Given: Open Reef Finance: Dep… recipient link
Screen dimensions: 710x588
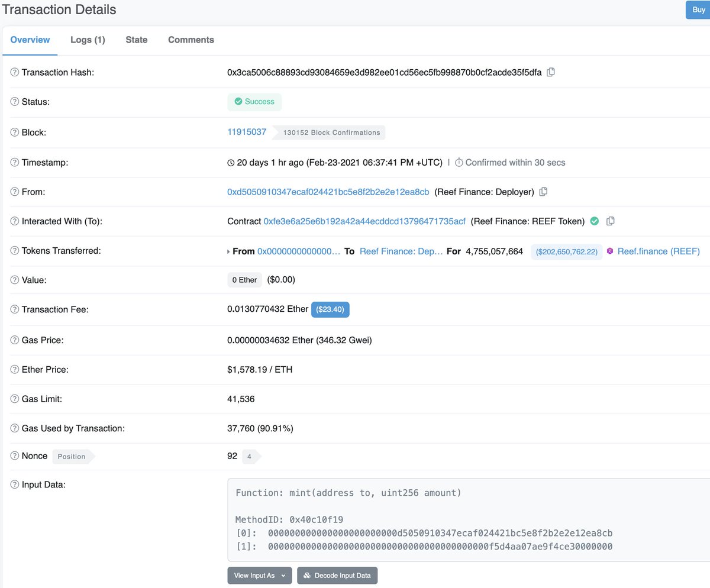Looking at the screenshot, I should (401, 251).
